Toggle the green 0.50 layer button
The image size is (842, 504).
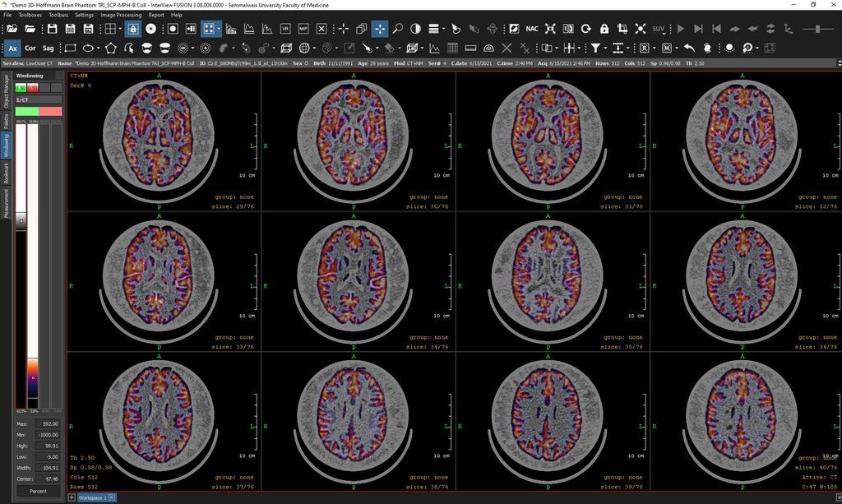[x=21, y=88]
